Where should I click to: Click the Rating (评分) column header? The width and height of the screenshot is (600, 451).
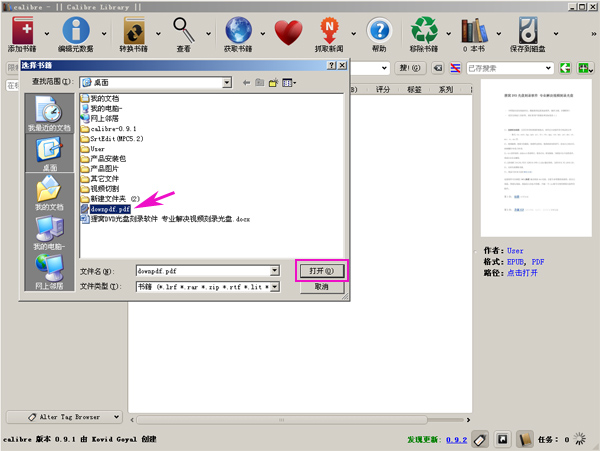click(383, 90)
